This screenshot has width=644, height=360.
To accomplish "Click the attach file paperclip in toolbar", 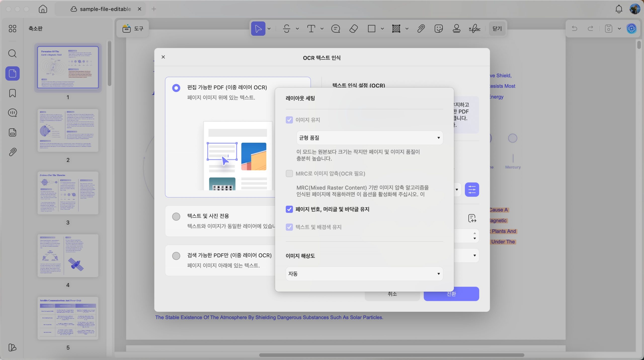I will pos(421,29).
